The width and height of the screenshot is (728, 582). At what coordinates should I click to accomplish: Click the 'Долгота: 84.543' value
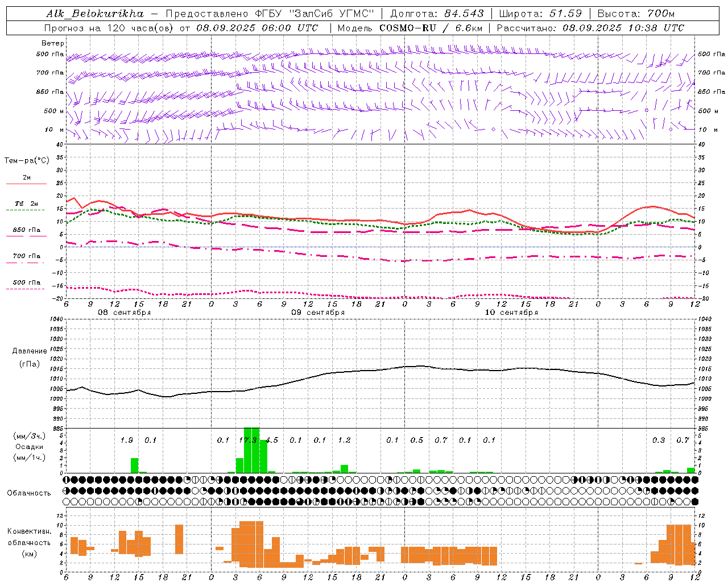click(x=437, y=14)
